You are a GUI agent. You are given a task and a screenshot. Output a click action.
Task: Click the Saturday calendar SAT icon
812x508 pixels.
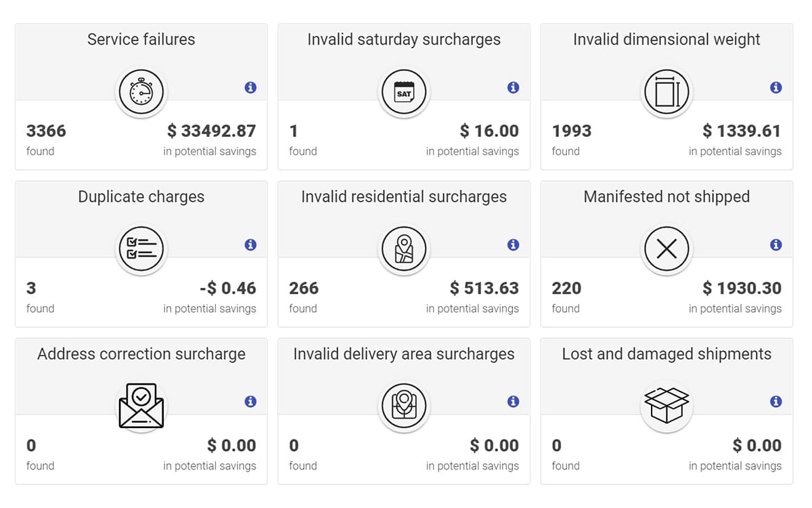point(404,92)
